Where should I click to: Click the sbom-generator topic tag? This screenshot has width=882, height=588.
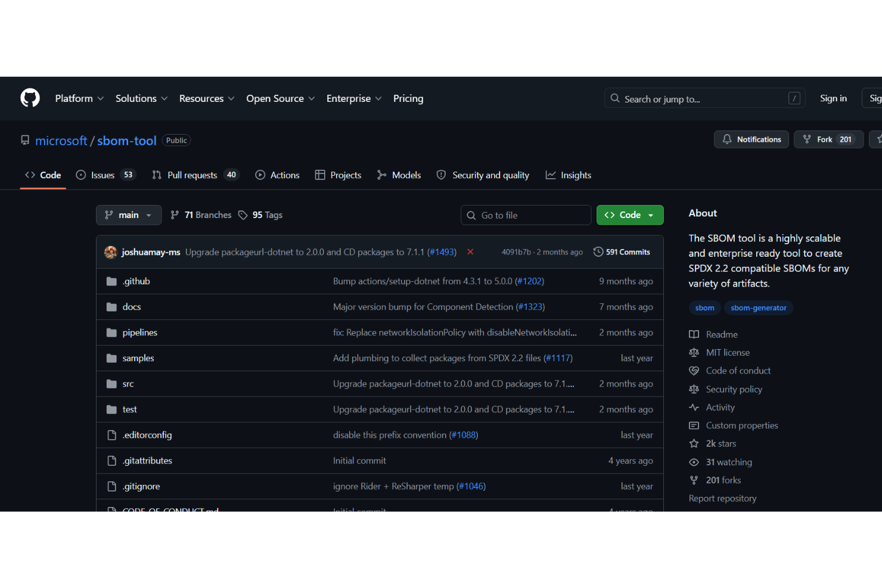[x=759, y=308]
